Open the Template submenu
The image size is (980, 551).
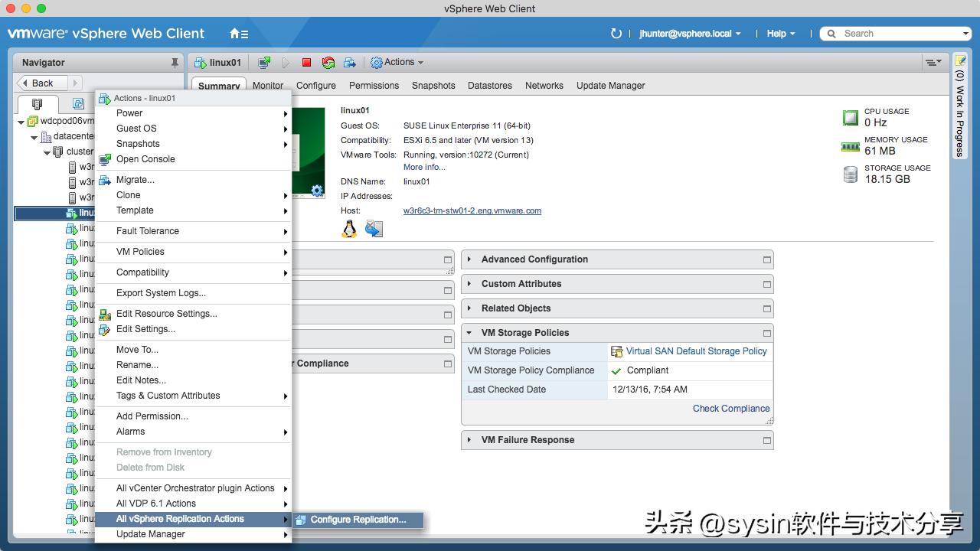point(193,210)
